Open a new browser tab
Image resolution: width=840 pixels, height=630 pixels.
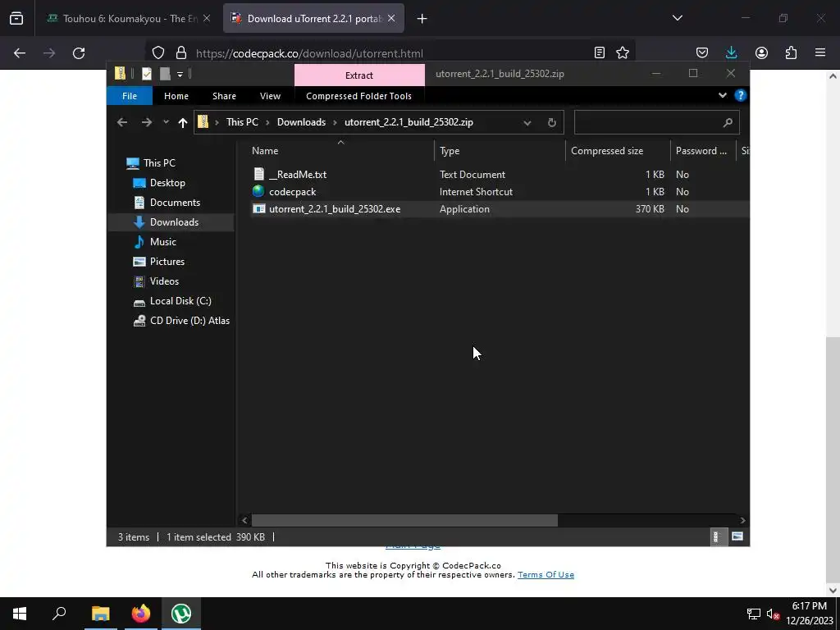pyautogui.click(x=422, y=19)
